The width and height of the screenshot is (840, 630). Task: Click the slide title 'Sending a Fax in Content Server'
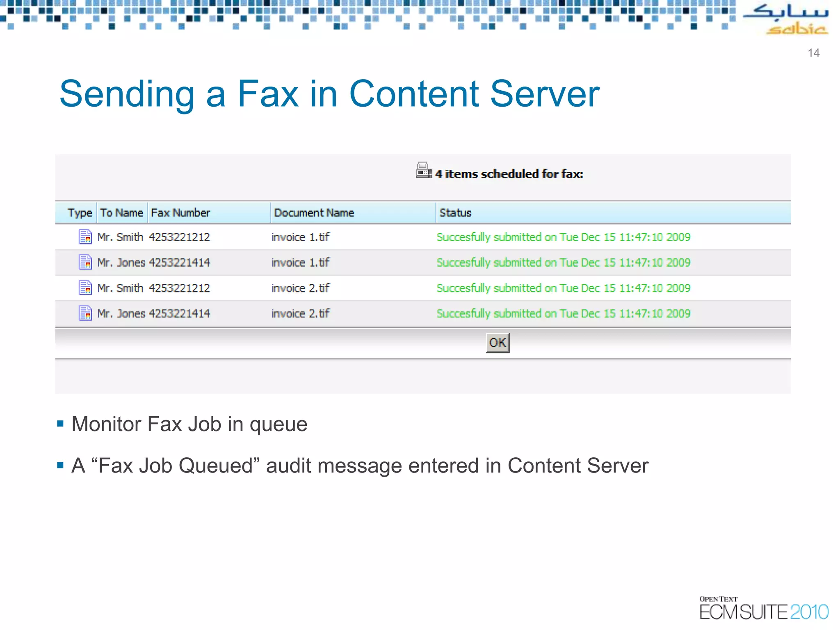[329, 94]
